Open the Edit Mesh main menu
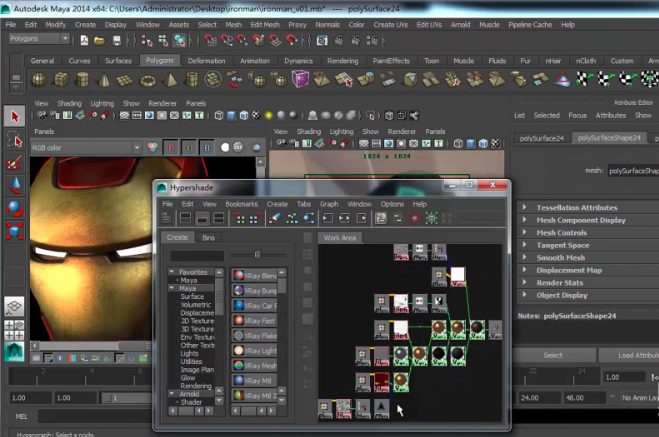The image size is (659, 437). pos(265,25)
